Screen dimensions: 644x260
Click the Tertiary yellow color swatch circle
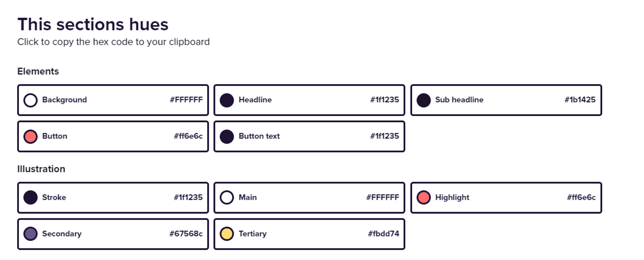[x=227, y=234]
